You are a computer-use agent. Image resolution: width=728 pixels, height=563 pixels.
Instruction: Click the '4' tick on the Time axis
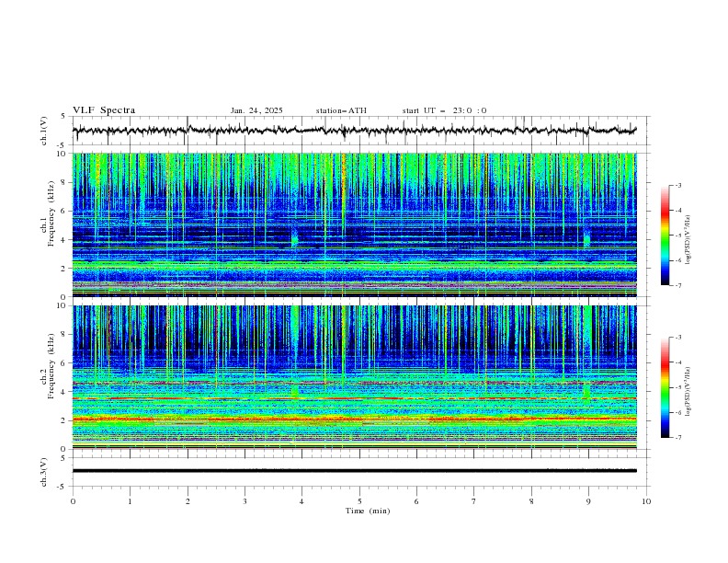pyautogui.click(x=301, y=501)
